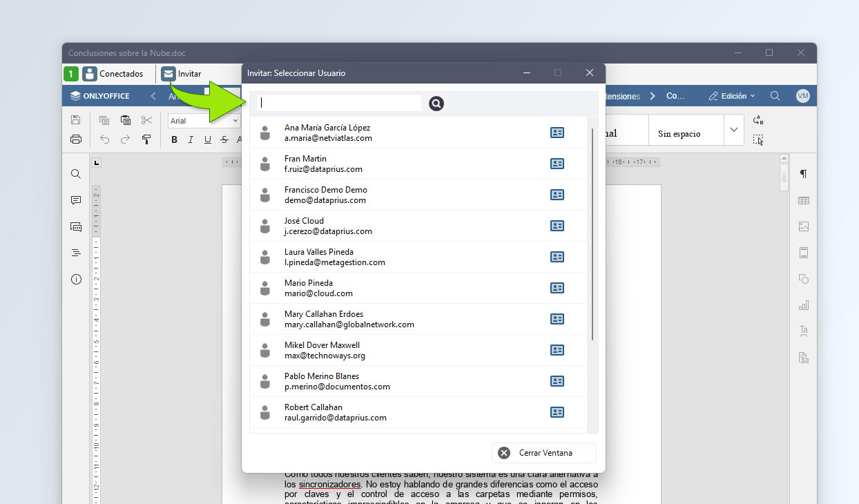
Task: Click the Save floppy disk icon
Action: tap(76, 120)
